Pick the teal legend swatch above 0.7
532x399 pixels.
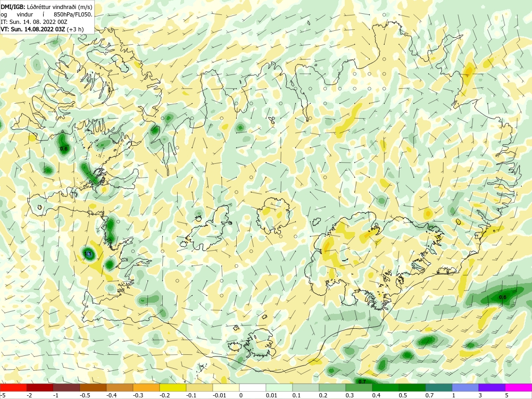tap(439, 387)
